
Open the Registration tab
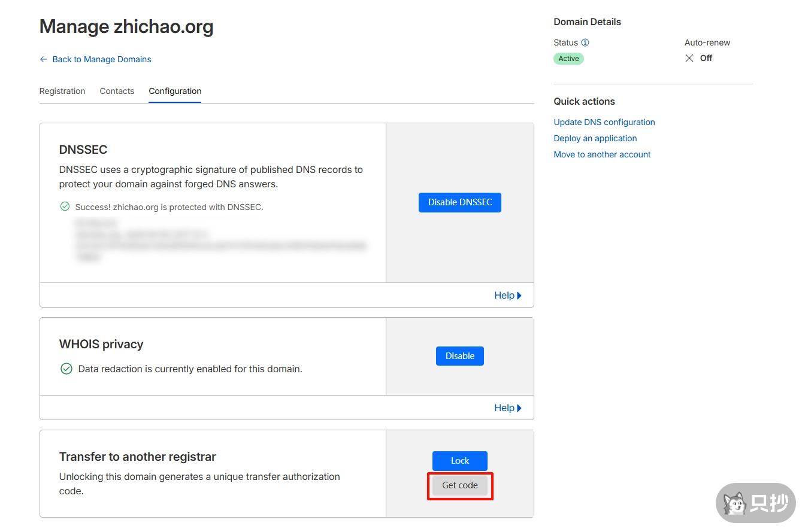pyautogui.click(x=62, y=91)
